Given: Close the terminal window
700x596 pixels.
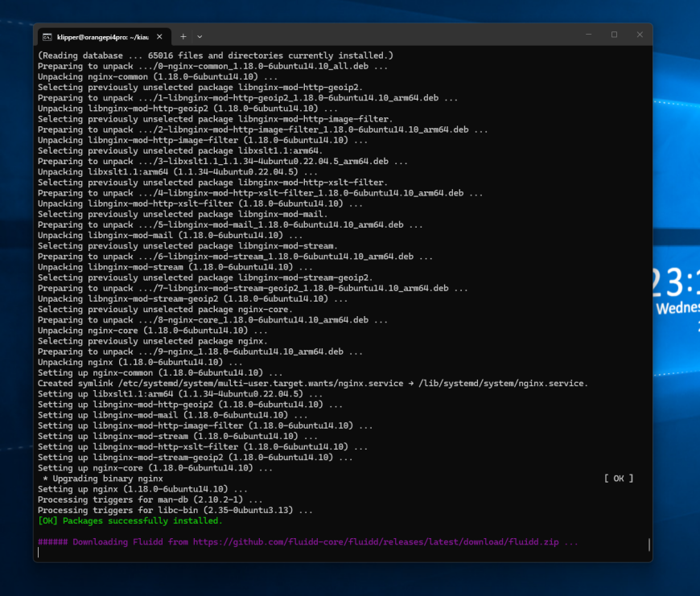Looking at the screenshot, I should pyautogui.click(x=640, y=35).
